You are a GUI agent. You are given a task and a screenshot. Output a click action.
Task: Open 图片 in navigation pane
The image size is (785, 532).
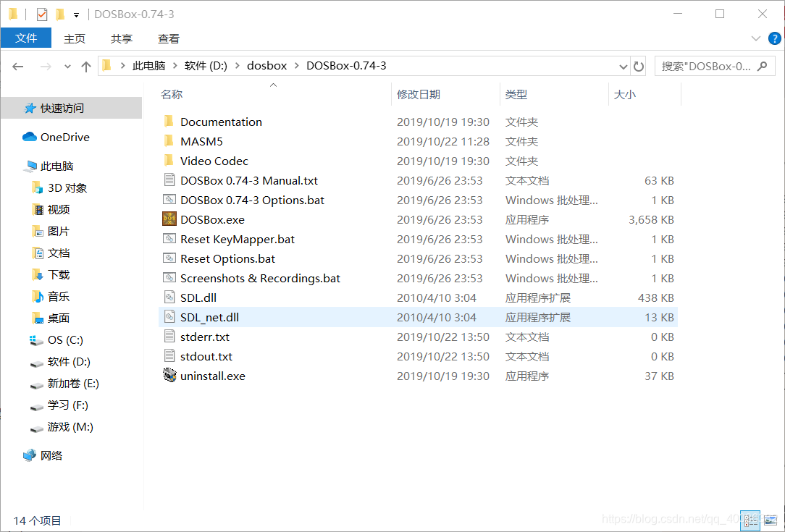59,231
